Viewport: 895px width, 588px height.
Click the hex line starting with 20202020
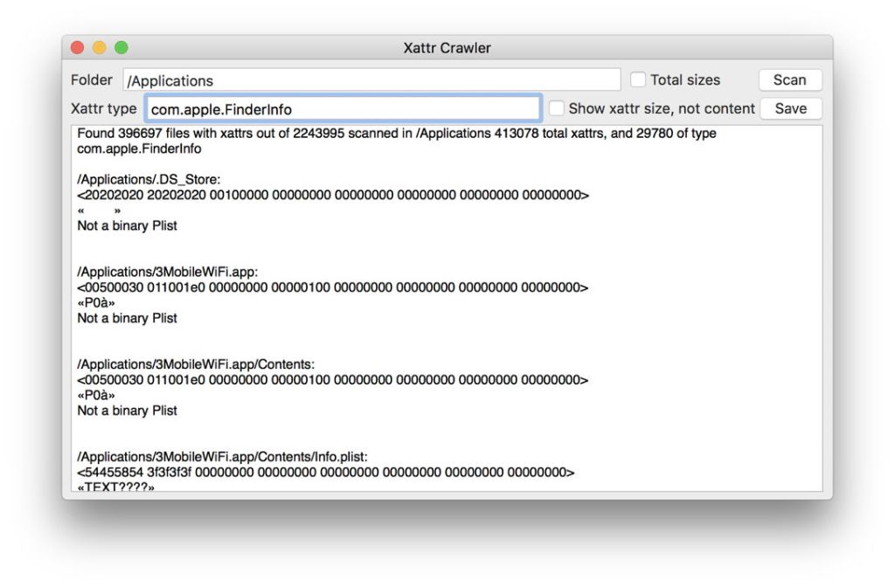pos(333,195)
